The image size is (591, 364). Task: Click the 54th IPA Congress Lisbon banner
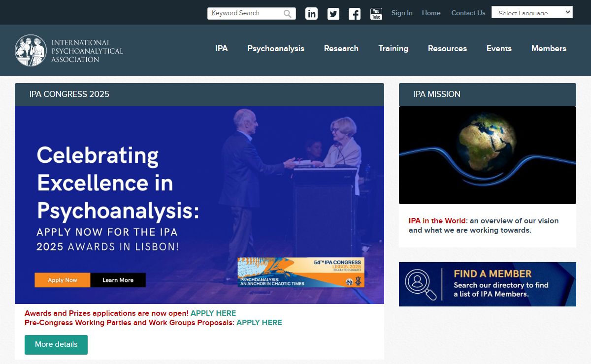click(301, 272)
